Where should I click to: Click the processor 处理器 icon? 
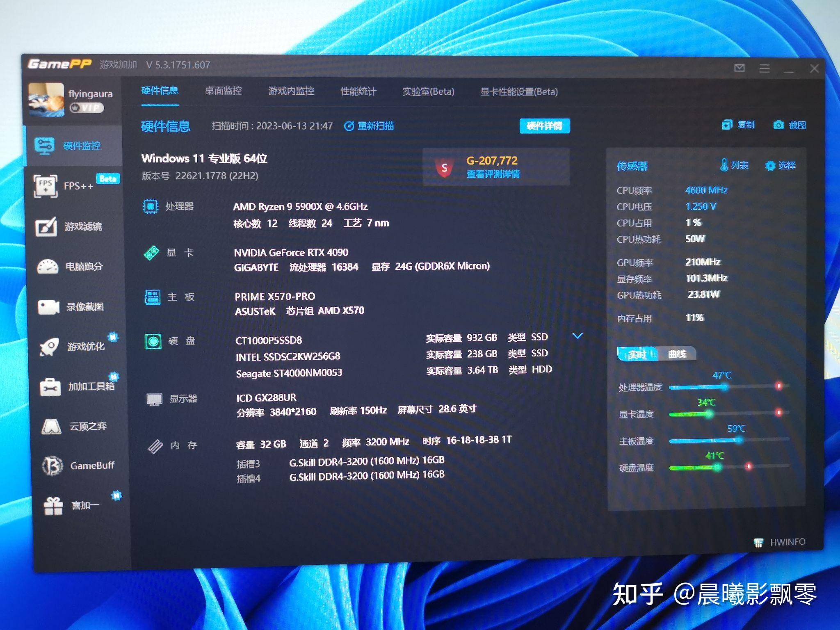[x=151, y=206]
